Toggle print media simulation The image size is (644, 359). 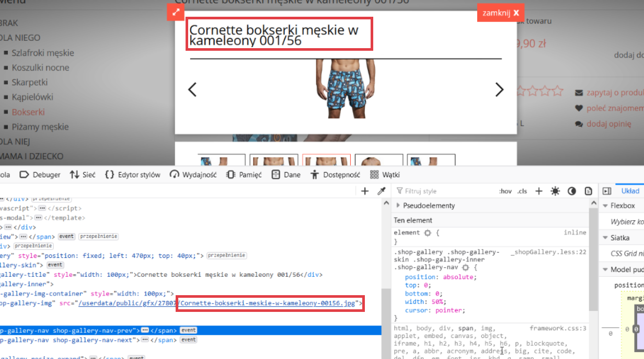click(589, 192)
